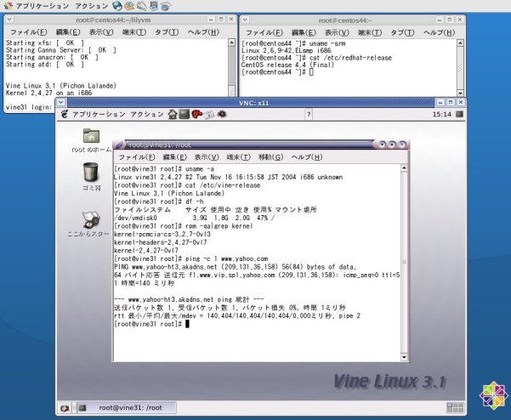Click the red launcher icon in Vine panel
511x420 pixels.
[197, 114]
